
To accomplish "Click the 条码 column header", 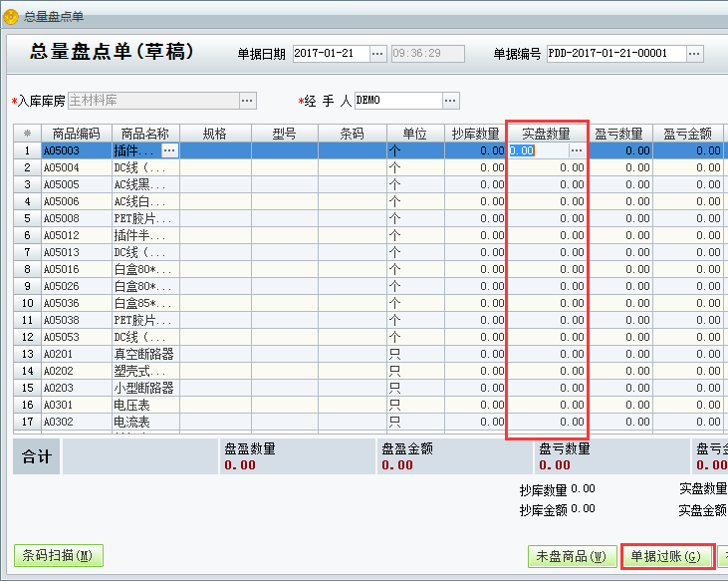I will 353,134.
